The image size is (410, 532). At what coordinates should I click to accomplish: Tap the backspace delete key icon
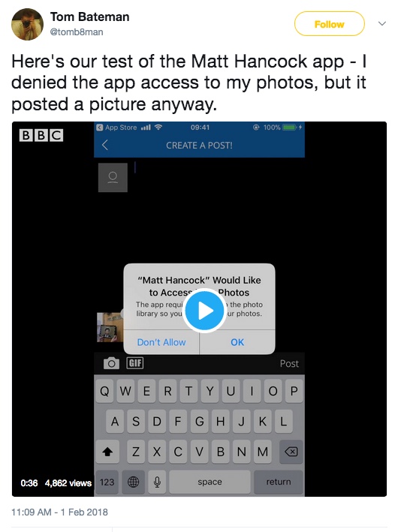pyautogui.click(x=291, y=452)
